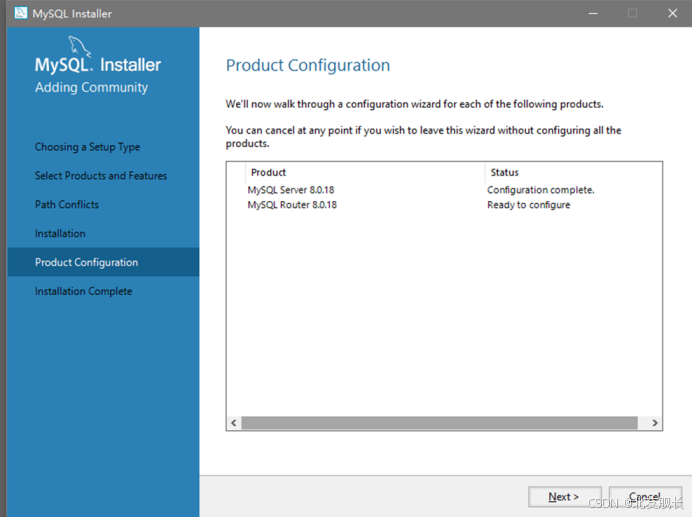
Task: Click the MySQL Installer title bar icon
Action: coord(20,13)
